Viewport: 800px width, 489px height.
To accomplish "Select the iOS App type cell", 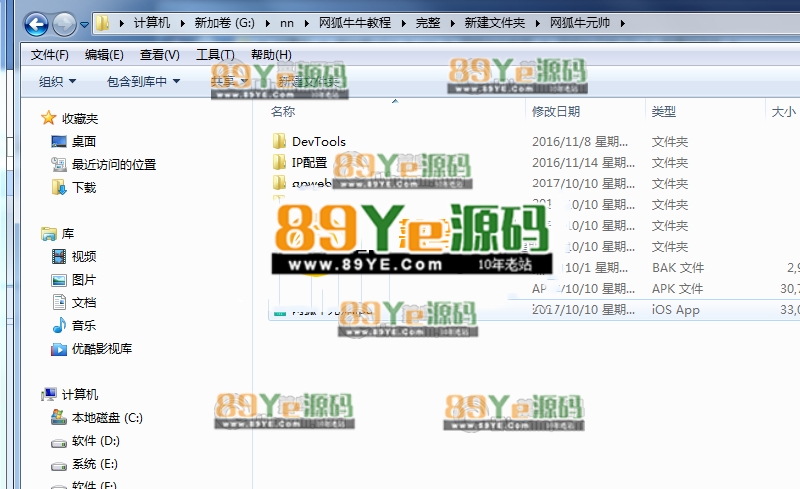I will point(676,310).
